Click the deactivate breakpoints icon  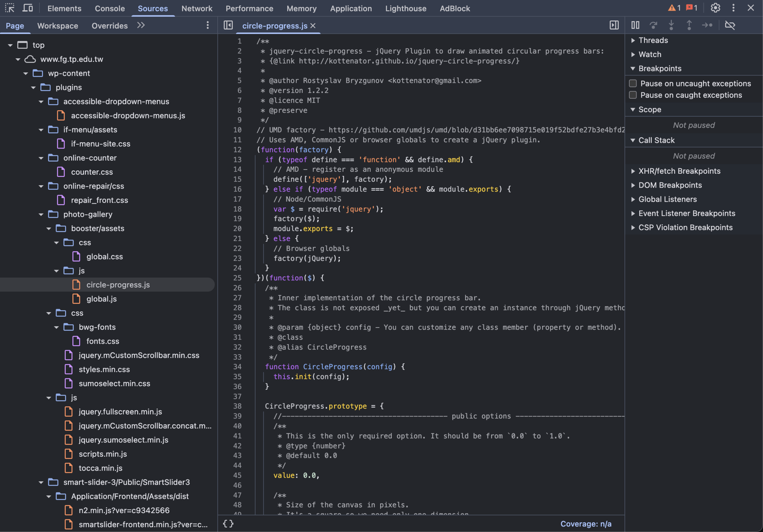pyautogui.click(x=730, y=25)
